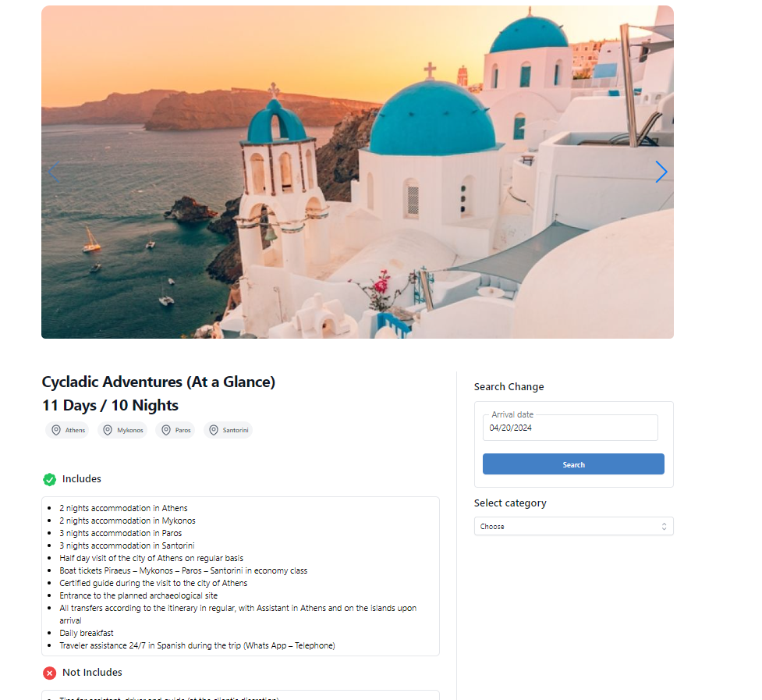The width and height of the screenshot is (762, 700).
Task: Click the pin icon in the Santorini tag
Action: point(213,430)
